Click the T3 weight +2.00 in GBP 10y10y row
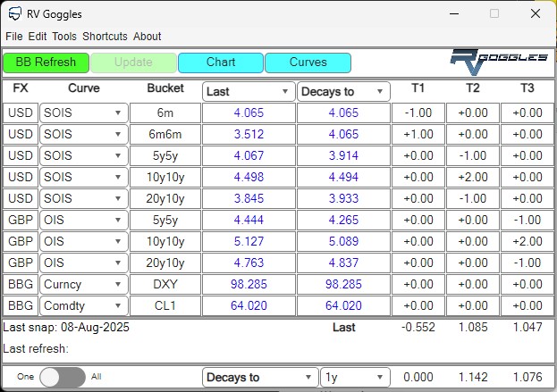 [527, 242]
